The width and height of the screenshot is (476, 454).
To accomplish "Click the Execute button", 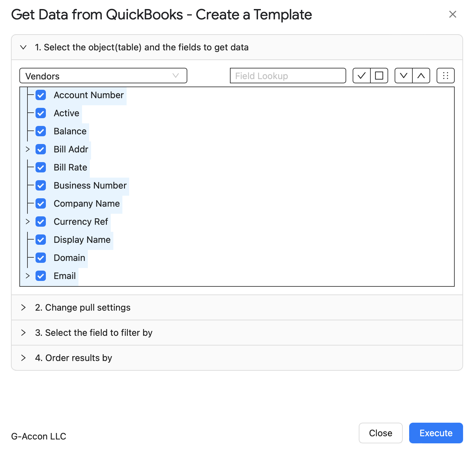I will pos(436,433).
